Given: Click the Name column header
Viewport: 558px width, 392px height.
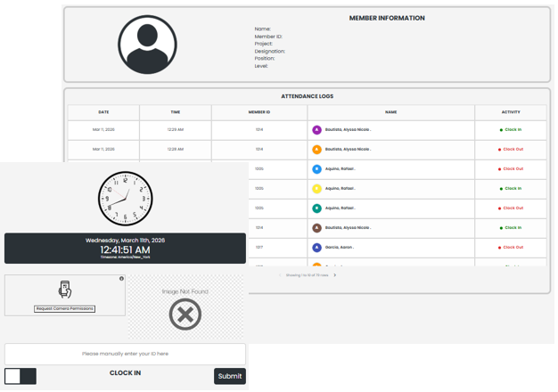Looking at the screenshot, I should tap(390, 112).
